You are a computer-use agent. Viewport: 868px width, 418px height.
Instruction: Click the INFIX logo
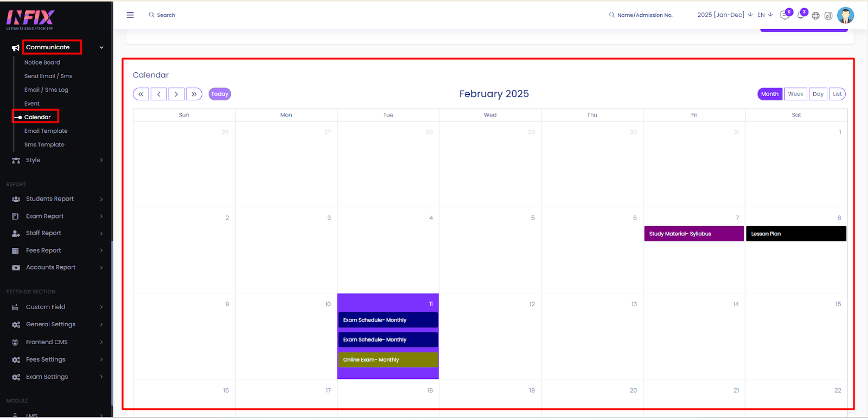[x=30, y=19]
